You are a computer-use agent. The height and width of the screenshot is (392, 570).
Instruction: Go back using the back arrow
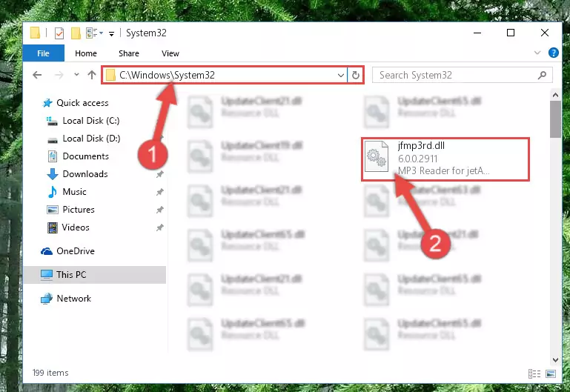pyautogui.click(x=37, y=75)
